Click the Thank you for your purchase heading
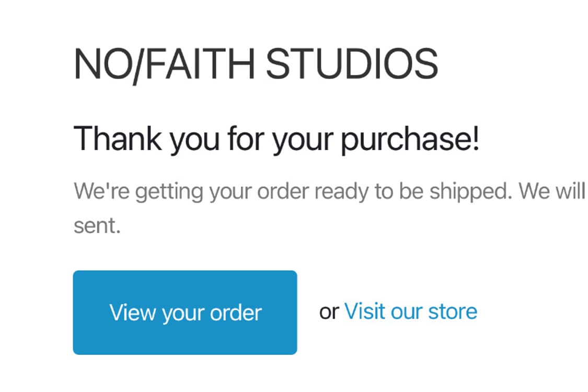 [276, 139]
